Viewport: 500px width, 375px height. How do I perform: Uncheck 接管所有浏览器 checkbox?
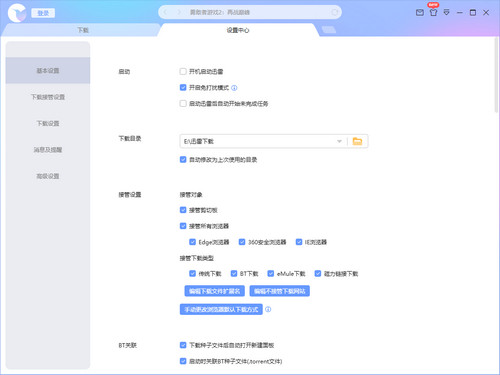(183, 226)
